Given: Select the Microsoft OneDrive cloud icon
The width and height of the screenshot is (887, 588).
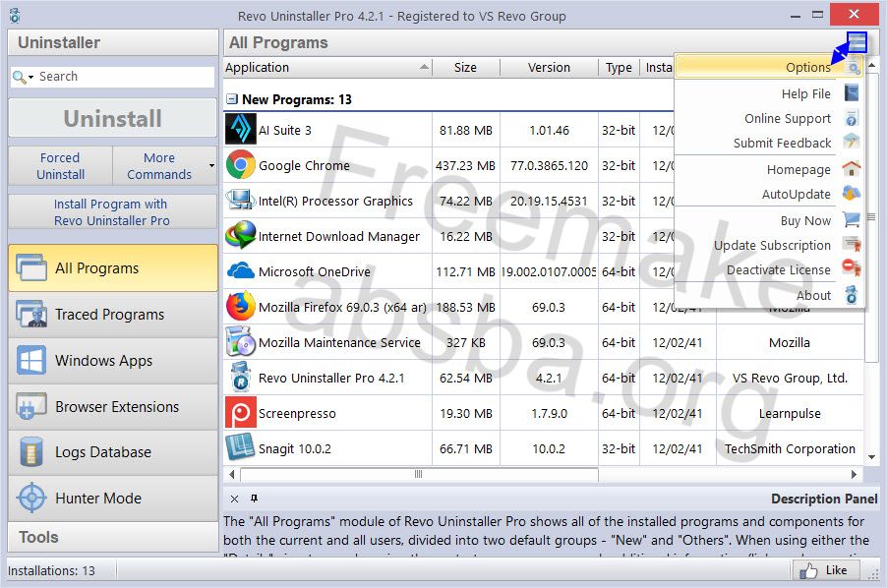Looking at the screenshot, I should click(x=240, y=270).
